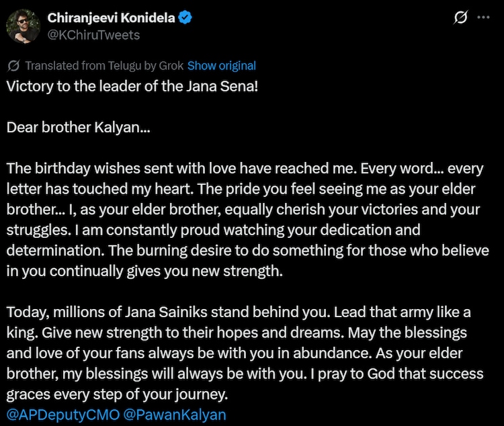
Task: Click line starting 'king. Give new strength'
Action: (x=237, y=333)
